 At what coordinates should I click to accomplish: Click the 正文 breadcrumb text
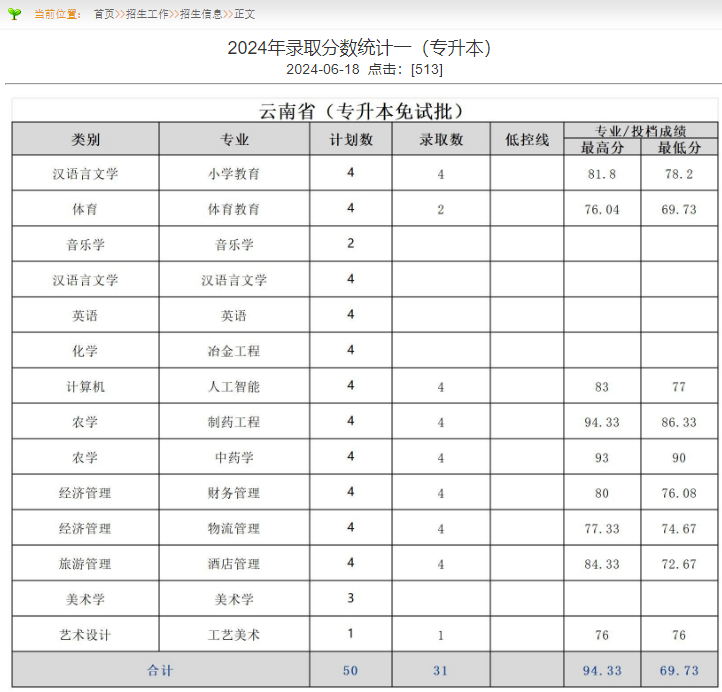(x=245, y=14)
